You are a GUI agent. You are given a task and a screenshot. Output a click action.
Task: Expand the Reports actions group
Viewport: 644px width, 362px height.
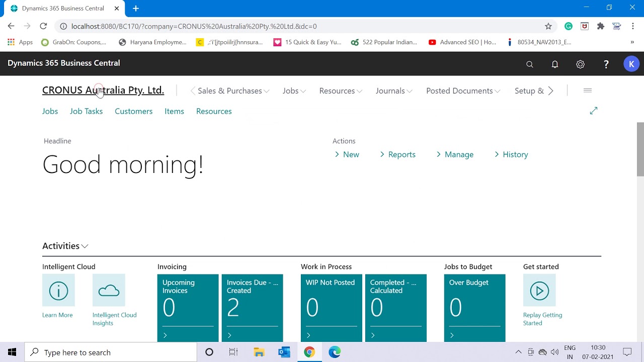click(397, 154)
